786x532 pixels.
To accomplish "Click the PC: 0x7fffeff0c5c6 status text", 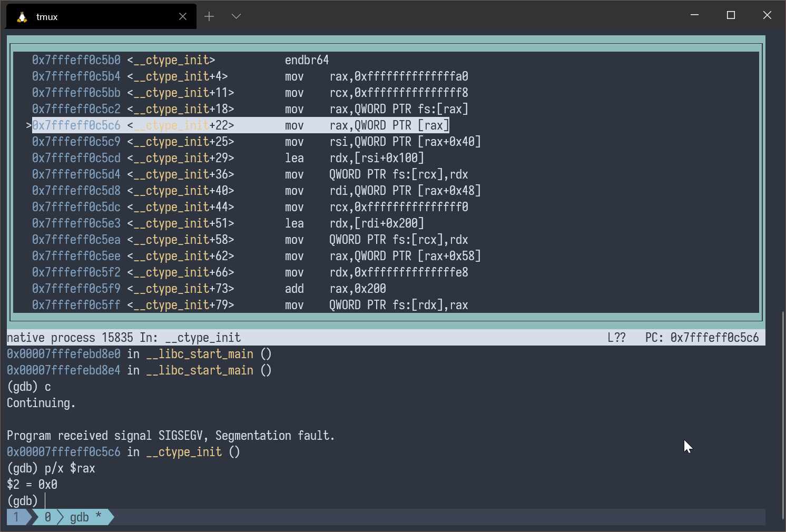I will point(702,338).
